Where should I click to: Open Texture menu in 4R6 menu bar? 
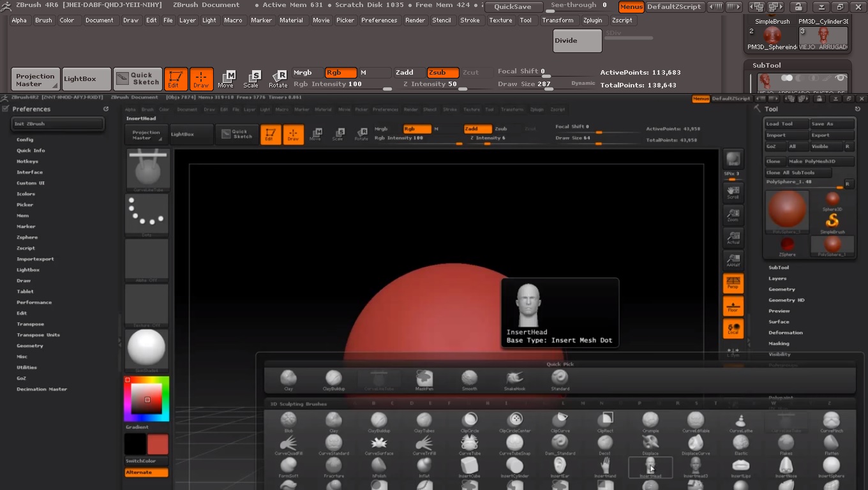tap(500, 20)
